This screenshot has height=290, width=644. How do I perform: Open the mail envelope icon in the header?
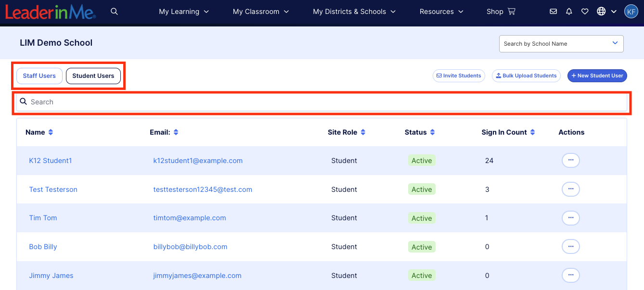tap(554, 12)
